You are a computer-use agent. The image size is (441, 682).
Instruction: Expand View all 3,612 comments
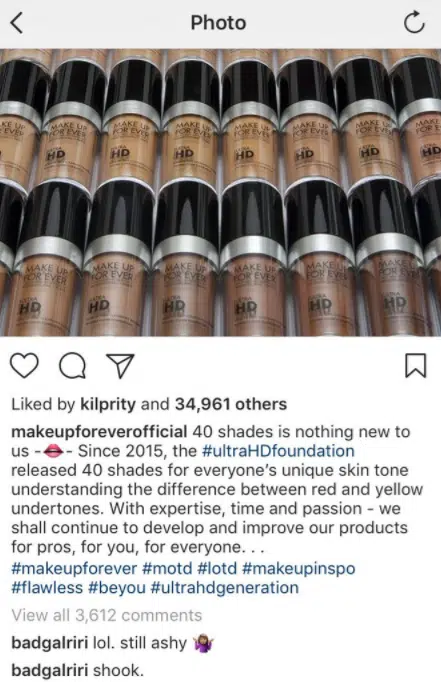(107, 615)
